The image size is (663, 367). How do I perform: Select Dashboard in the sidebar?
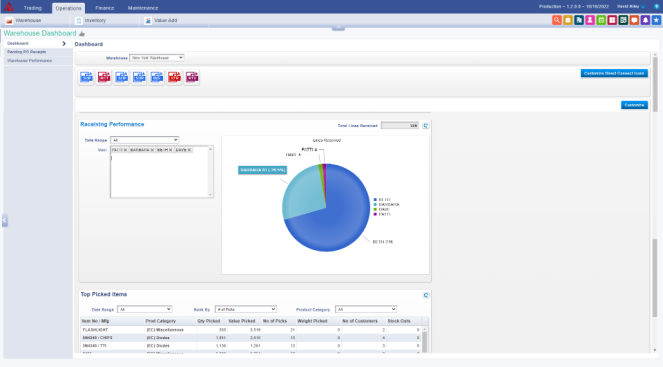[18, 44]
